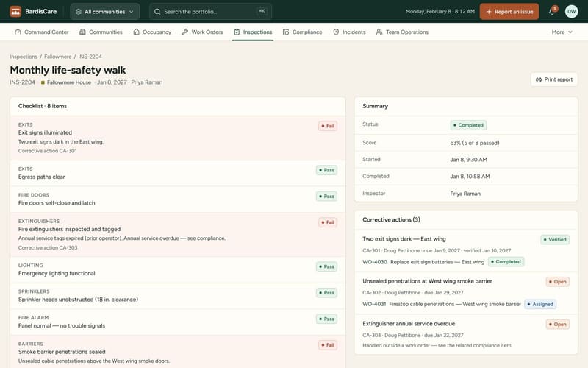Click the printer icon in Print report
The height and width of the screenshot is (368, 588).
click(539, 79)
